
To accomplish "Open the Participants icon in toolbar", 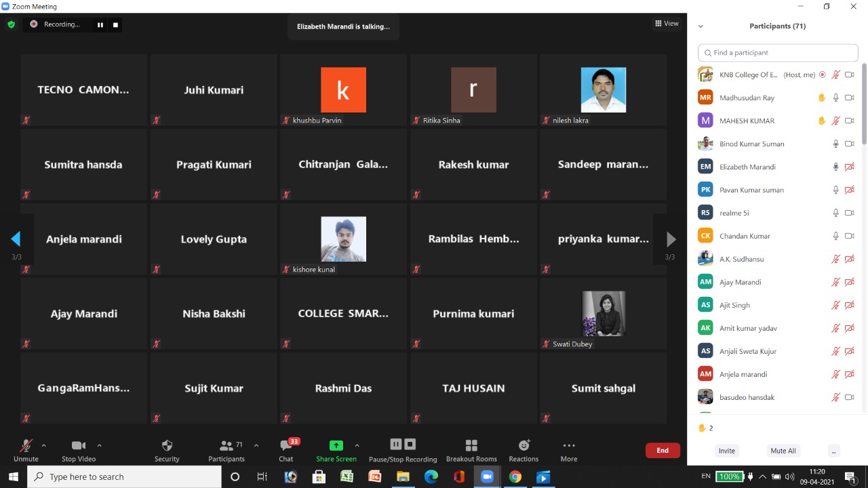I will pyautogui.click(x=226, y=446).
